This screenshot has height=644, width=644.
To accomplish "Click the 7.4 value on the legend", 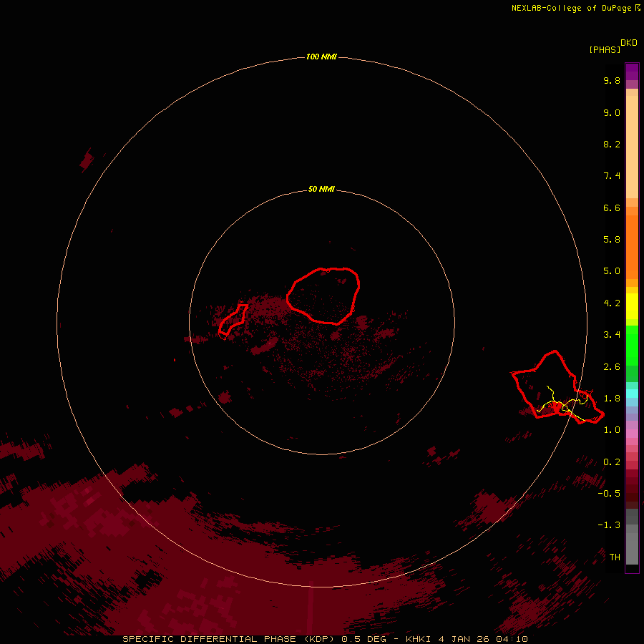I will (612, 176).
